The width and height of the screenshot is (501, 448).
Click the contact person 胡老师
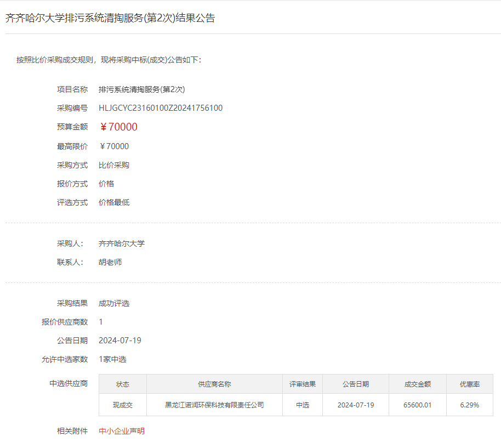pyautogui.click(x=110, y=262)
